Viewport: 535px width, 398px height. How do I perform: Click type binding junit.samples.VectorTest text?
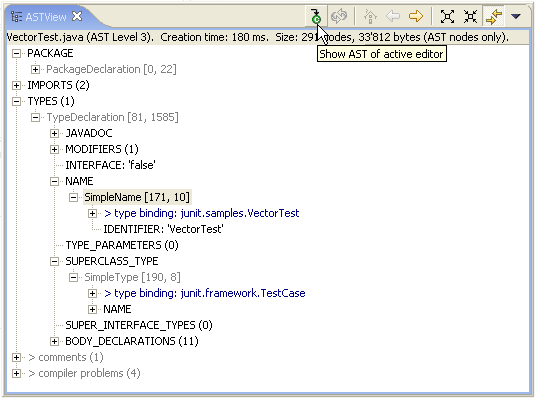tap(202, 213)
